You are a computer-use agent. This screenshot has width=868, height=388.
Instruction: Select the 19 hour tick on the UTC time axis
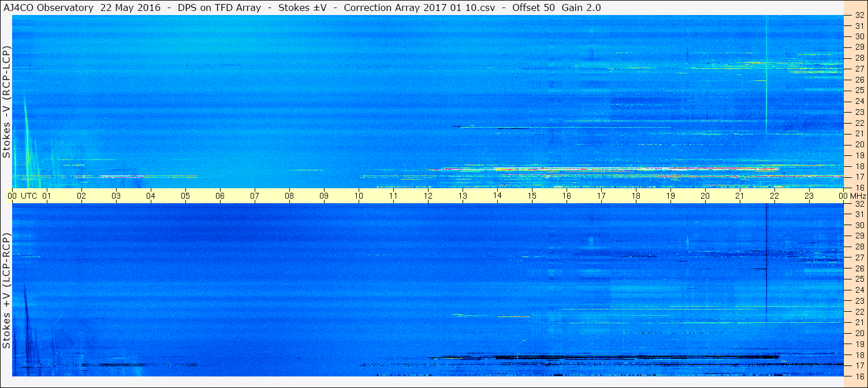670,196
